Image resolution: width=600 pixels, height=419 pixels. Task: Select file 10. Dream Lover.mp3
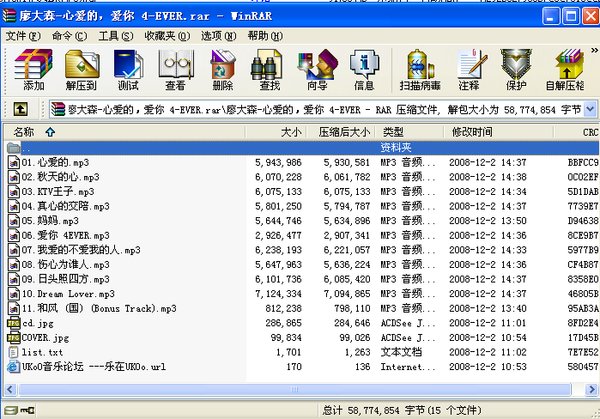pos(303,293)
